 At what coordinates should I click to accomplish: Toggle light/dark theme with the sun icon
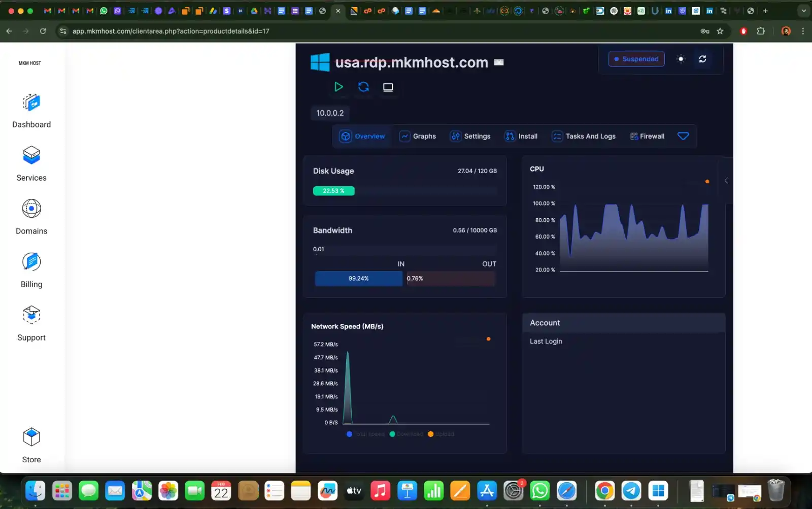(x=681, y=59)
